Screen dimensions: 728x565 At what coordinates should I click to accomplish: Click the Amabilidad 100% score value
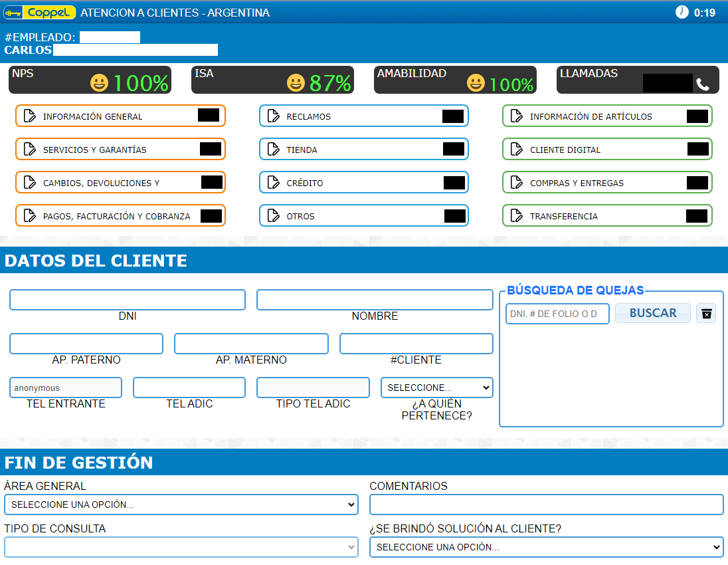point(511,84)
